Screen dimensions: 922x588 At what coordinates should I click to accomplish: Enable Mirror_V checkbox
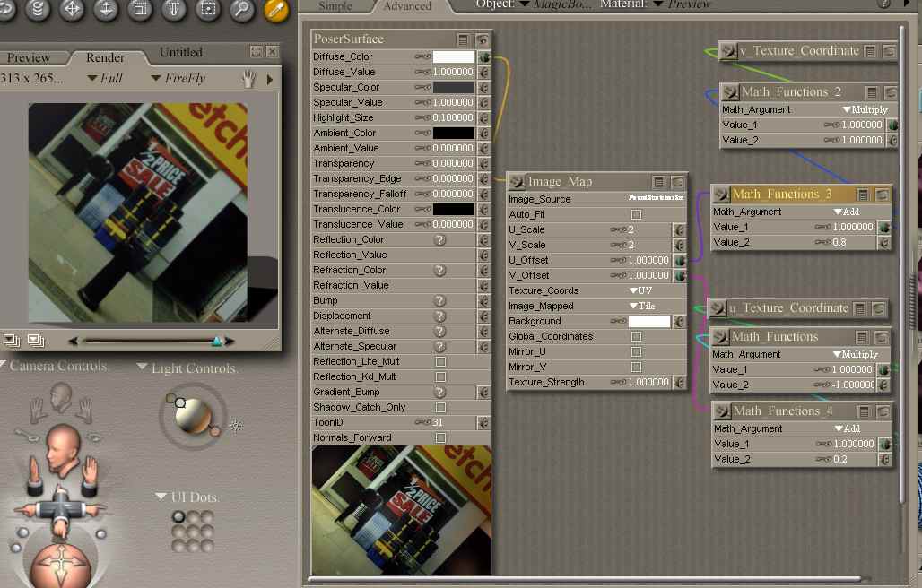[x=636, y=367]
